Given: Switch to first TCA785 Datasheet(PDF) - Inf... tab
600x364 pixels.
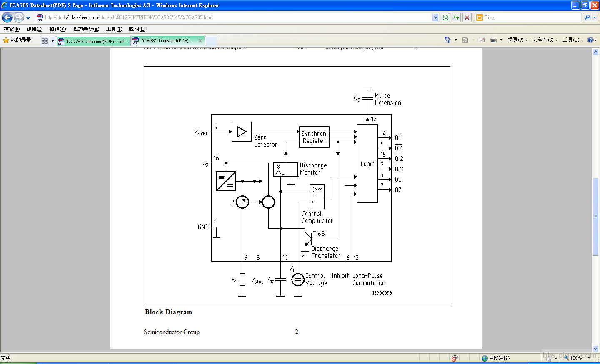Looking at the screenshot, I should (x=93, y=41).
